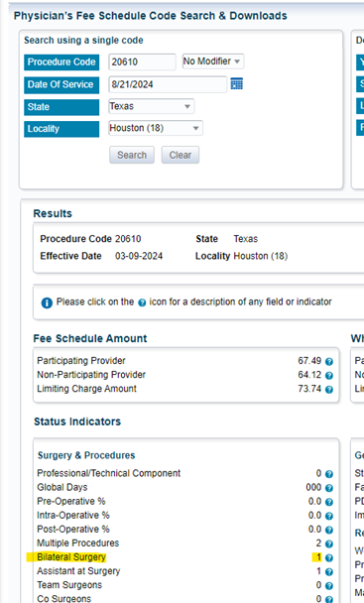Click the Search button
The height and width of the screenshot is (603, 364).
(x=132, y=155)
